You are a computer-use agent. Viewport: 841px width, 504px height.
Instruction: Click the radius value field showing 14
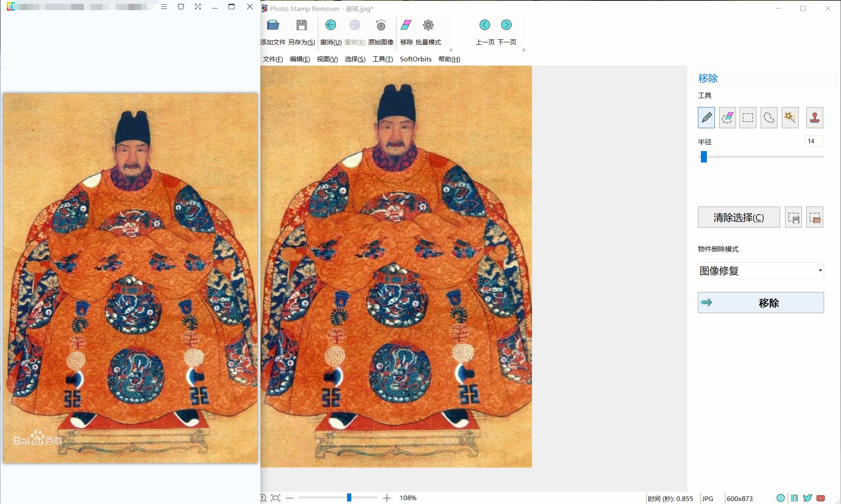(813, 141)
